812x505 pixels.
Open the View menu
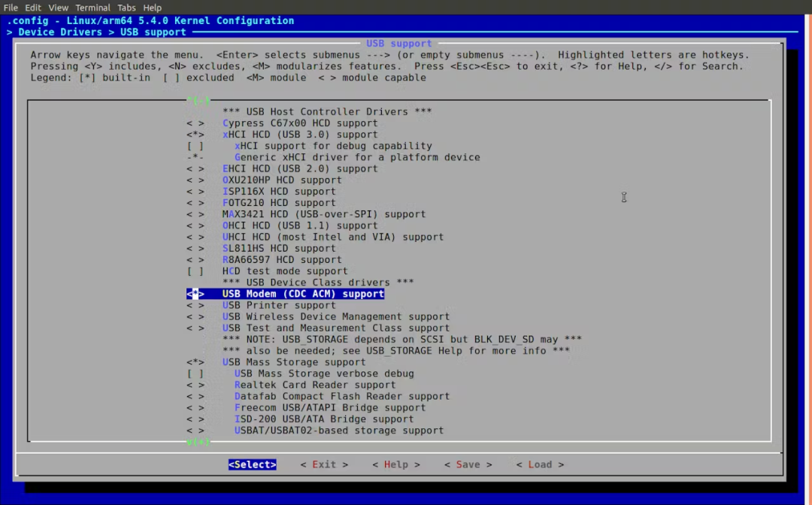pos(58,8)
